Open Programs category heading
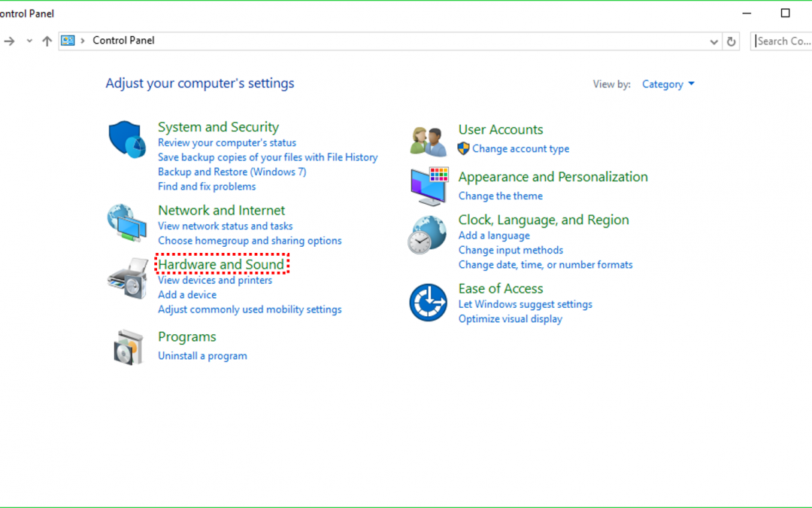This screenshot has width=812, height=508. click(x=187, y=337)
